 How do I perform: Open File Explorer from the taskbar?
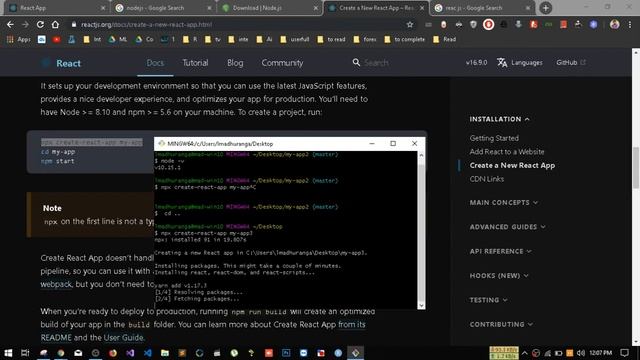coord(165,353)
